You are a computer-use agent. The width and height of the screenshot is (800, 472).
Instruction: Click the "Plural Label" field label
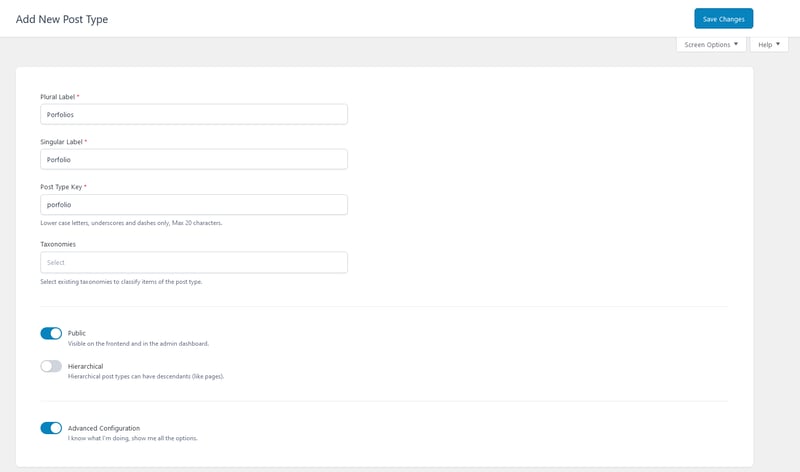(58, 97)
